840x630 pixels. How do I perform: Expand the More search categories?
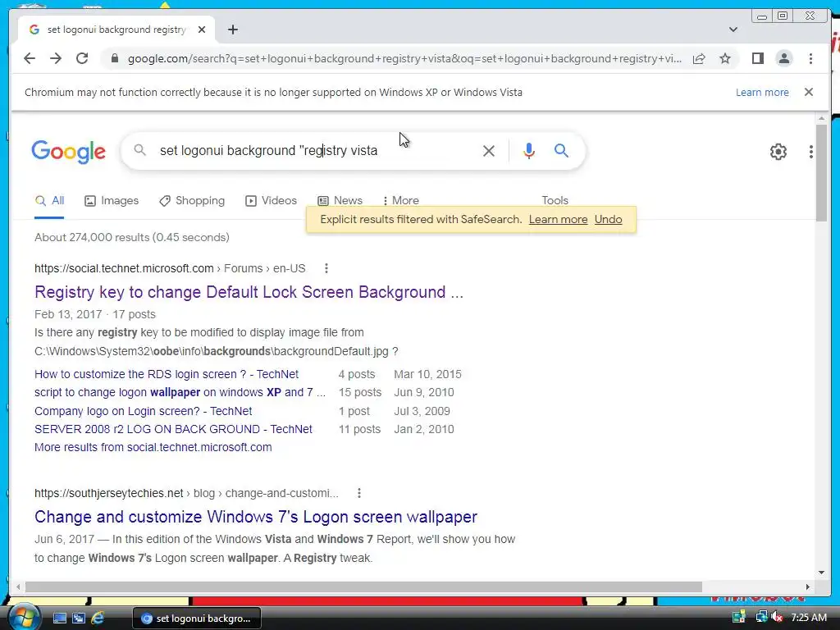click(x=400, y=201)
